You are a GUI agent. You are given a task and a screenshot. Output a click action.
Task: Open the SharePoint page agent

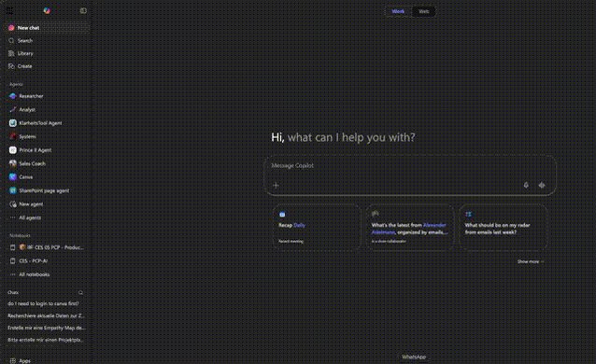coord(47,190)
